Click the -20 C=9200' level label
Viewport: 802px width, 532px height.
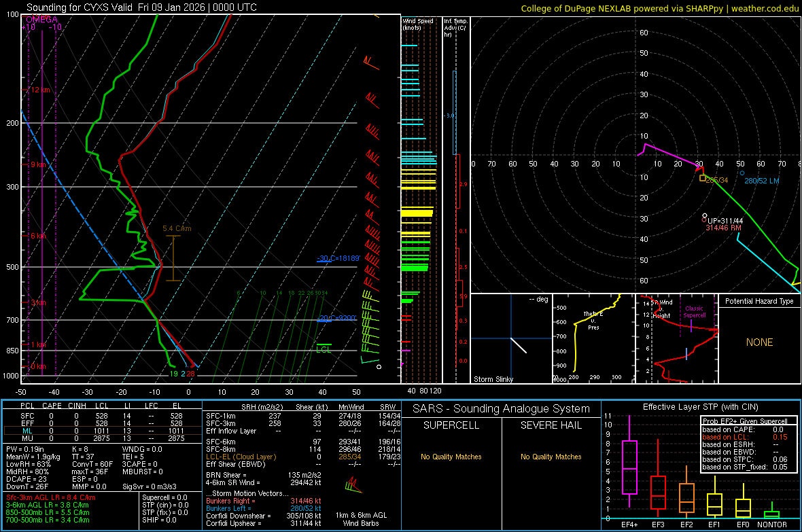[x=336, y=318]
